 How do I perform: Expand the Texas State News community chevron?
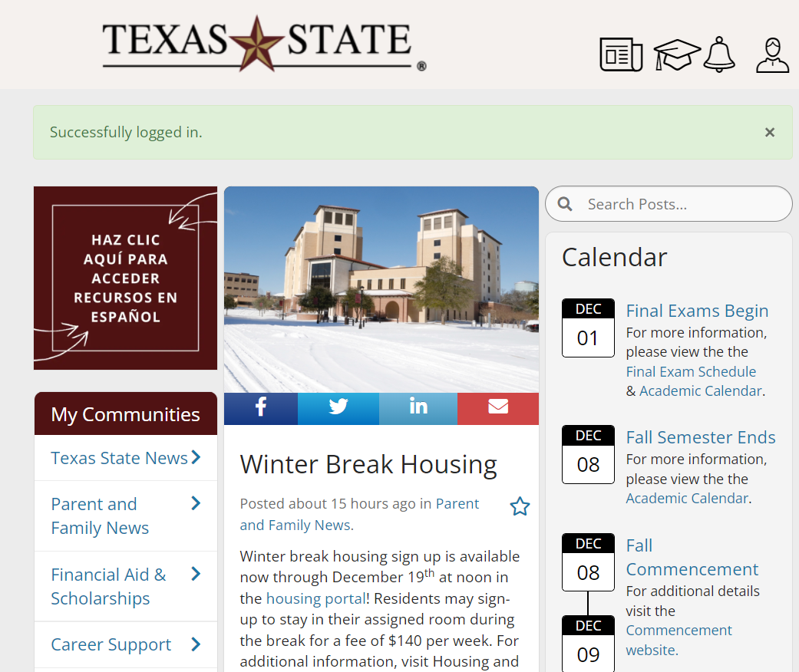196,458
